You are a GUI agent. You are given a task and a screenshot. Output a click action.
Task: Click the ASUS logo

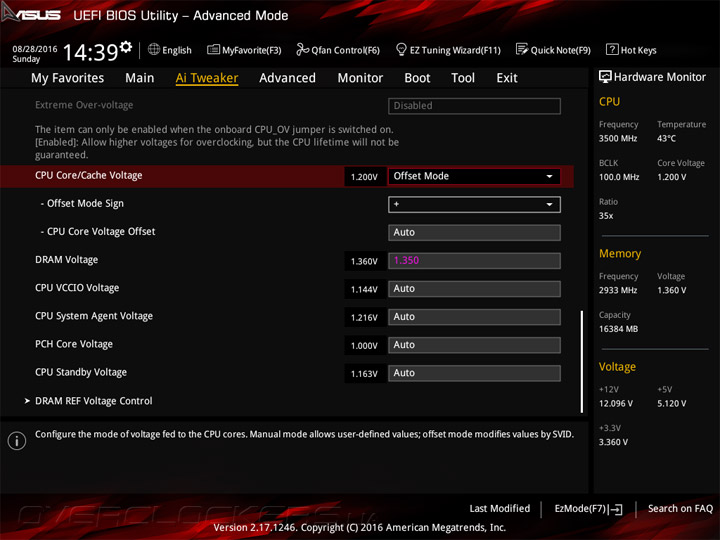coord(31,14)
